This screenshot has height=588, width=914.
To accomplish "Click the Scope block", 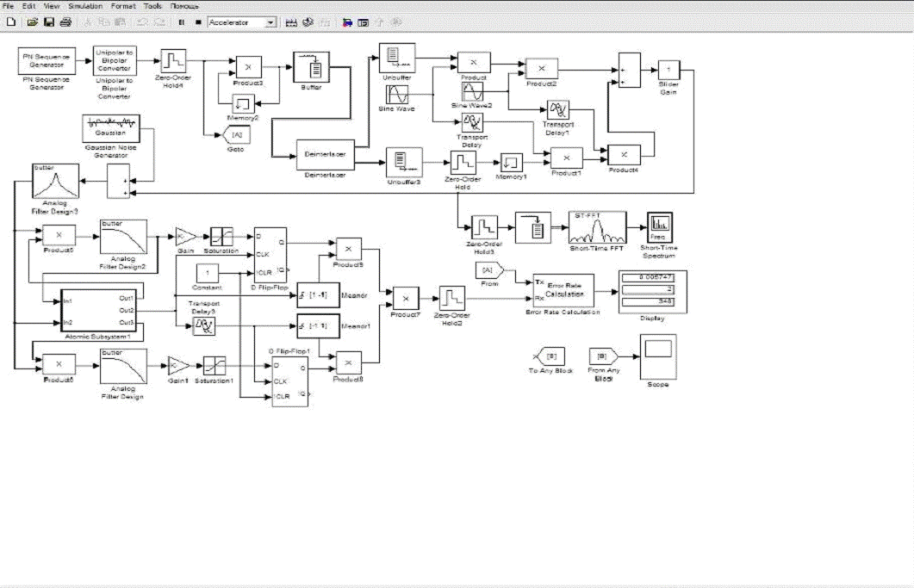I will click(x=658, y=356).
